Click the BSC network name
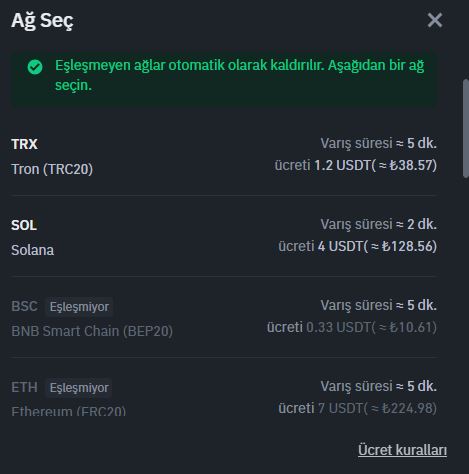Viewport: 469px width, 474px height. pos(24,306)
